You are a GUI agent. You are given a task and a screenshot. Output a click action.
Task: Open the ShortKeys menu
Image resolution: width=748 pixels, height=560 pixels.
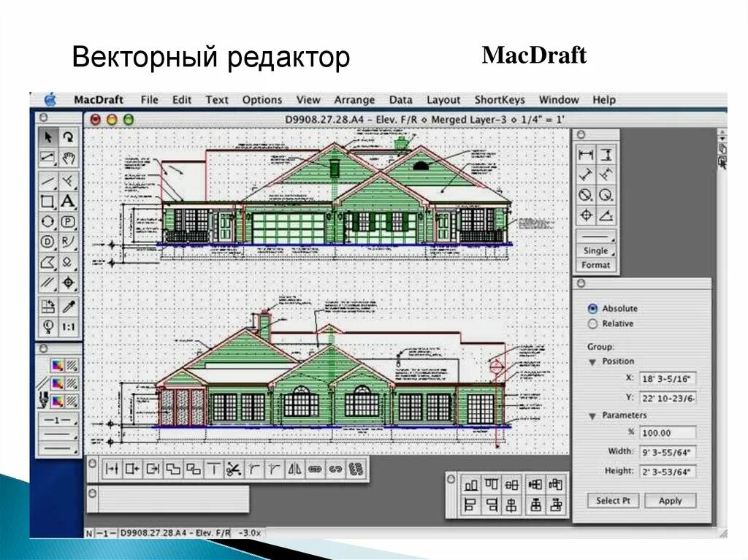(x=500, y=100)
